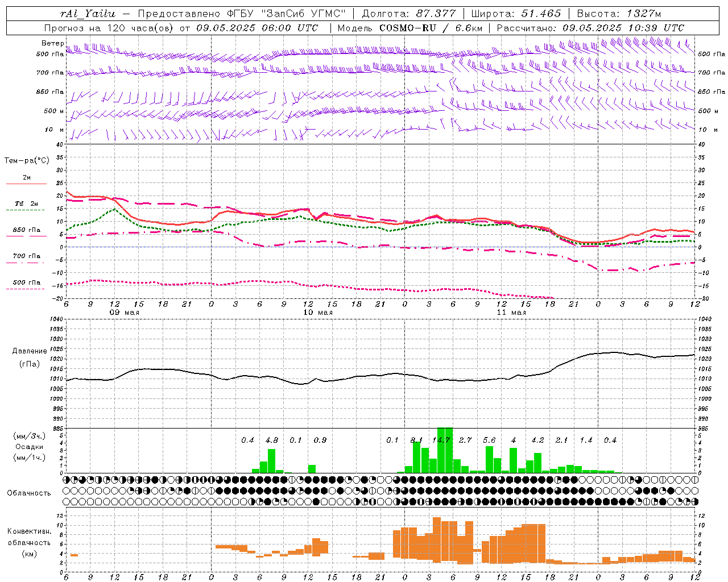
Task: Click the 8.1 precipitation value
Action: click(417, 440)
